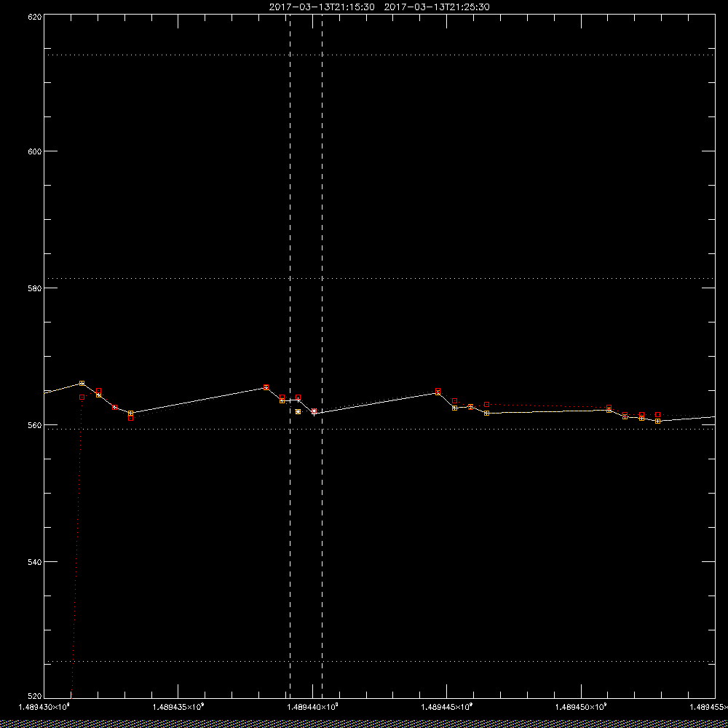Click the leftmost orange square at the curve peak
Viewport: 728px width, 728px height.
coord(82,383)
